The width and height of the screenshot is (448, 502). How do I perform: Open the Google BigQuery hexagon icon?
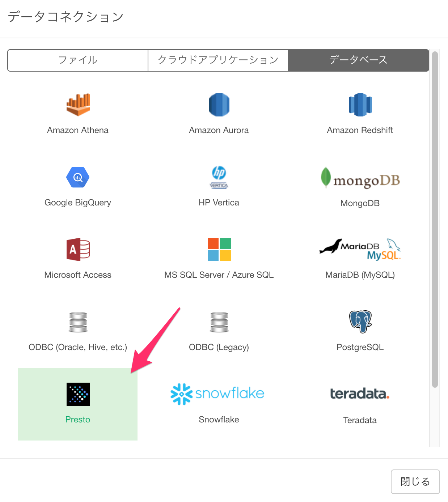78,177
